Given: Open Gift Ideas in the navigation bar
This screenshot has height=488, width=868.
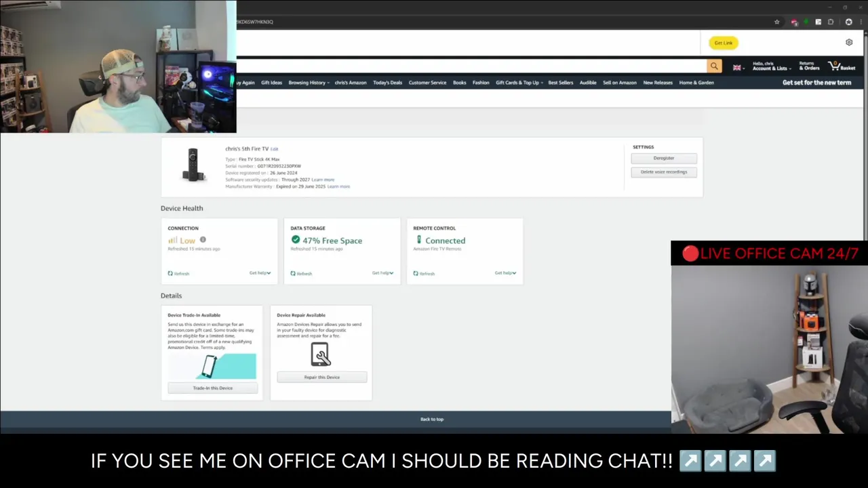Looking at the screenshot, I should point(271,83).
